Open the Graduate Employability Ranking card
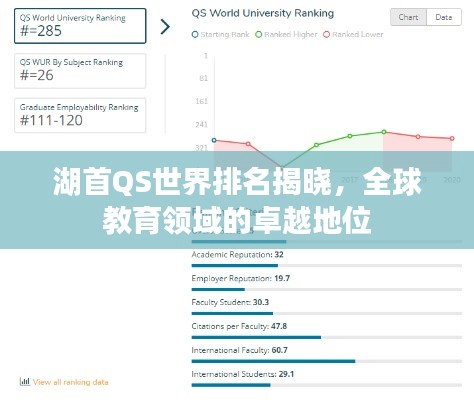 click(x=80, y=115)
